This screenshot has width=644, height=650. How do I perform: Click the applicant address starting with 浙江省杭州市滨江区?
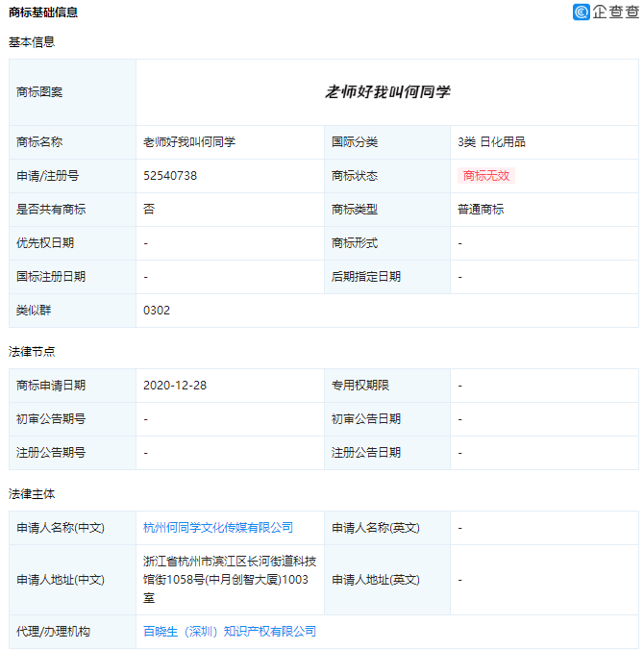pyautogui.click(x=230, y=580)
